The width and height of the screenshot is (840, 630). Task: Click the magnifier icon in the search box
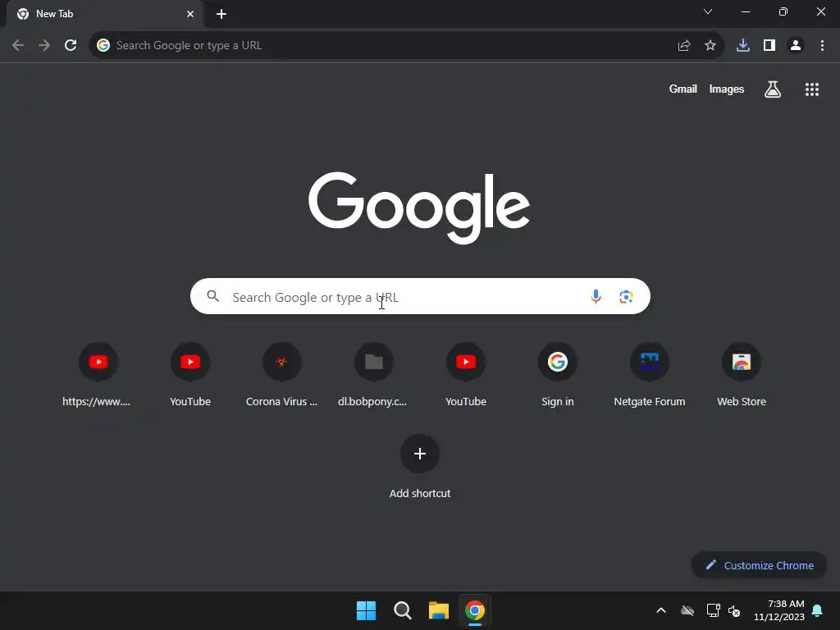pyautogui.click(x=213, y=296)
